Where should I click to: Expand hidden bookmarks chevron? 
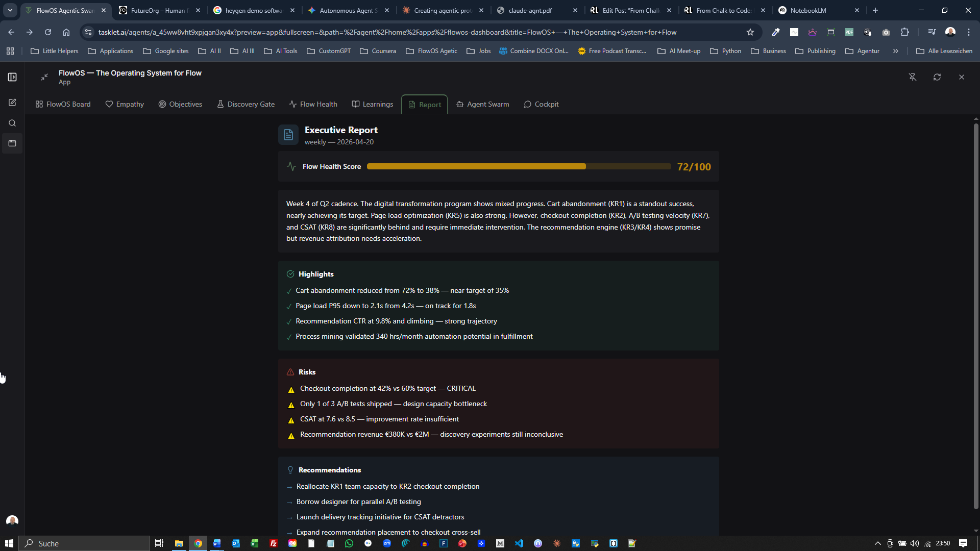[x=896, y=51]
